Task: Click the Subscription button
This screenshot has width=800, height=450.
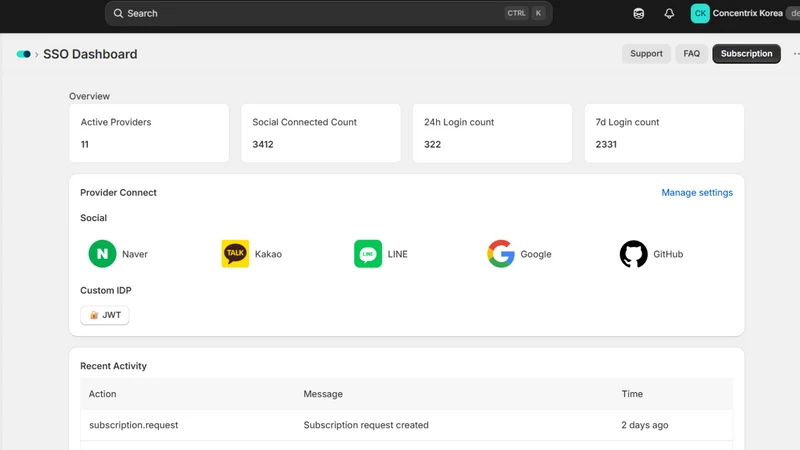Action: coord(746,54)
